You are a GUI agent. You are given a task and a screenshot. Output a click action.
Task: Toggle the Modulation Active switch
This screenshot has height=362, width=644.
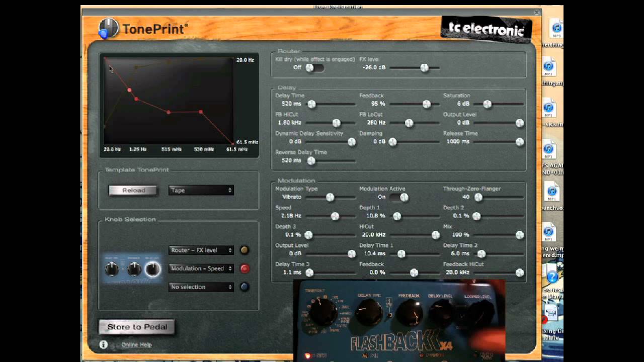(x=398, y=197)
